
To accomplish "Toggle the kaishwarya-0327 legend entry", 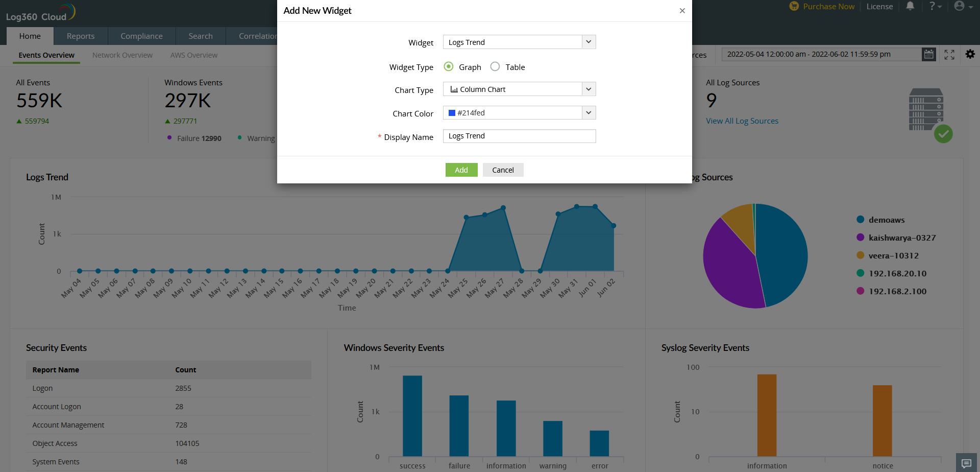I will pyautogui.click(x=896, y=238).
